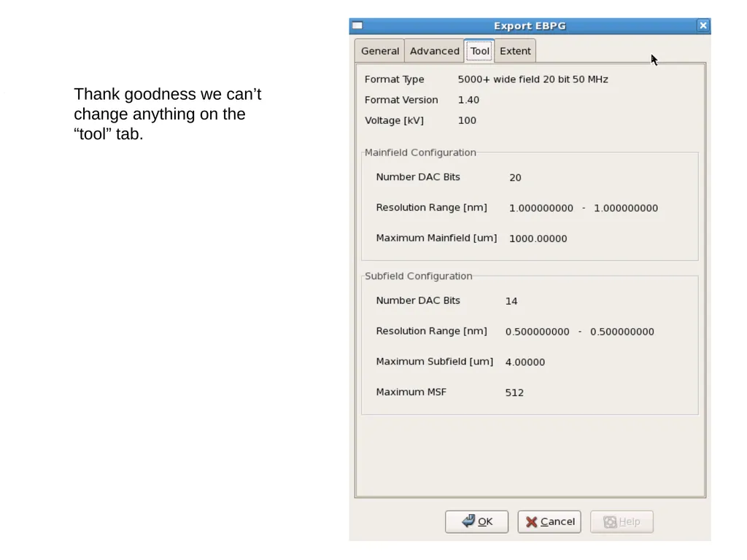
Task: Click Format Type value 5000+ wide field
Action: coord(533,79)
